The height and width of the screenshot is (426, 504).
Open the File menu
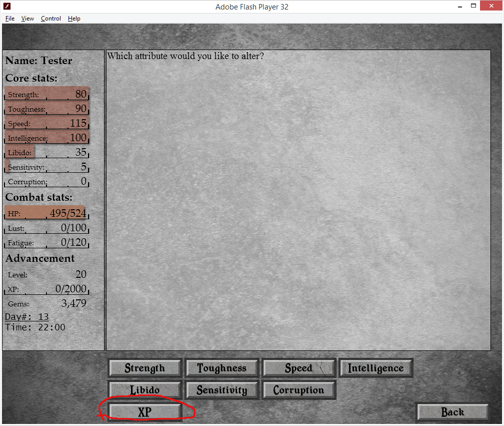click(x=10, y=19)
